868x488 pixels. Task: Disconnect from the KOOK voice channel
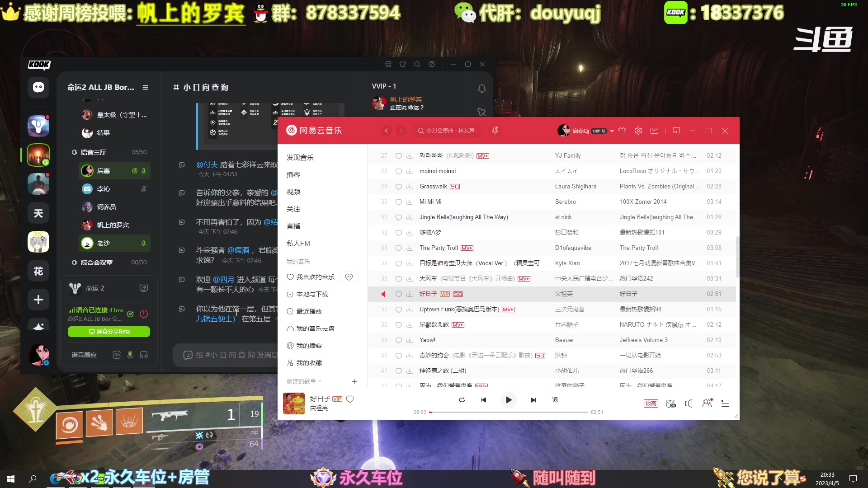(144, 314)
